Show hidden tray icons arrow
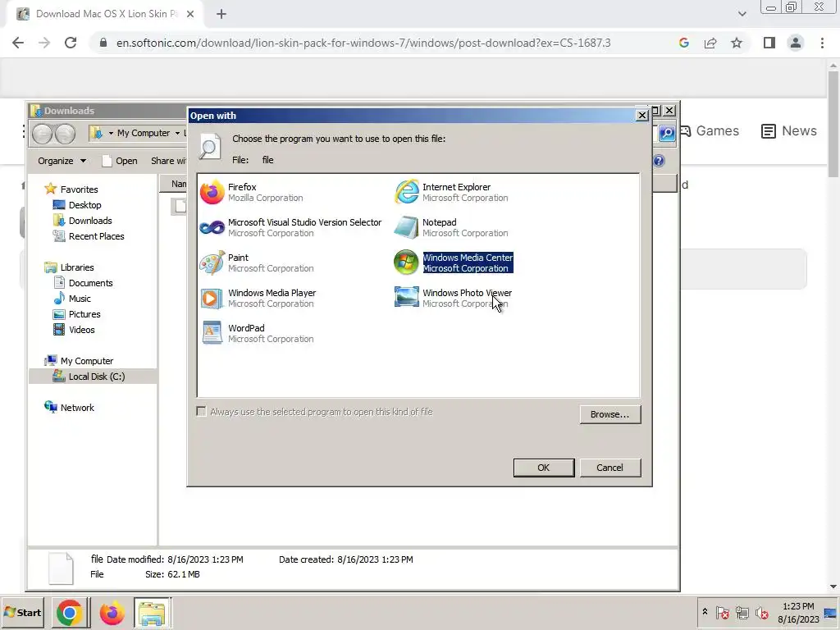Image resolution: width=840 pixels, height=630 pixels. (x=705, y=612)
